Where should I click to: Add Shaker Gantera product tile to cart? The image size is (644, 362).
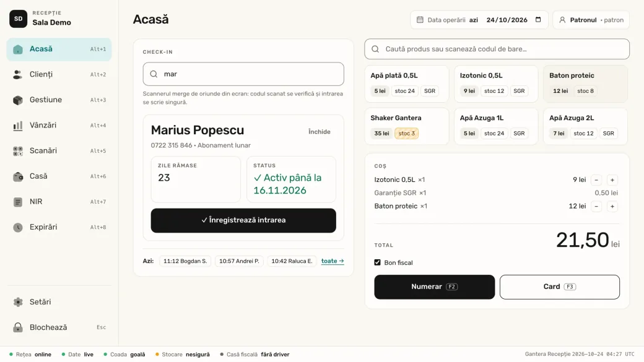(407, 126)
